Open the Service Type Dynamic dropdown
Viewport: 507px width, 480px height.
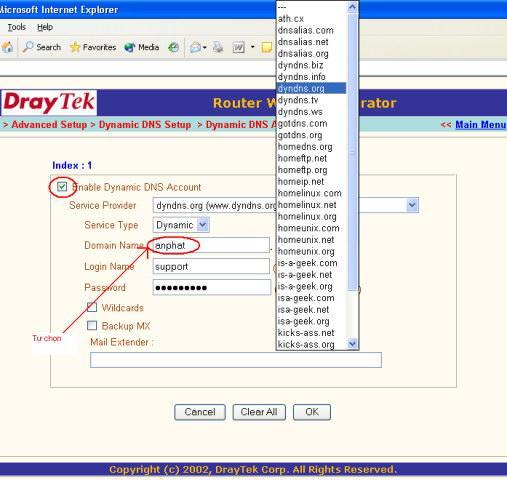(x=181, y=225)
